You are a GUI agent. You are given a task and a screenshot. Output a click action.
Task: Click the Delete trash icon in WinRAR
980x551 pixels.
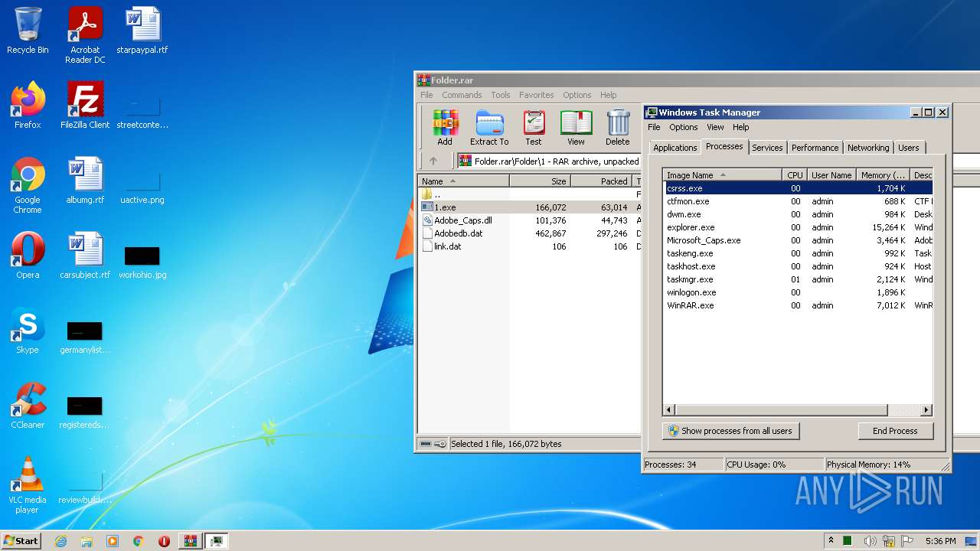click(x=617, y=127)
